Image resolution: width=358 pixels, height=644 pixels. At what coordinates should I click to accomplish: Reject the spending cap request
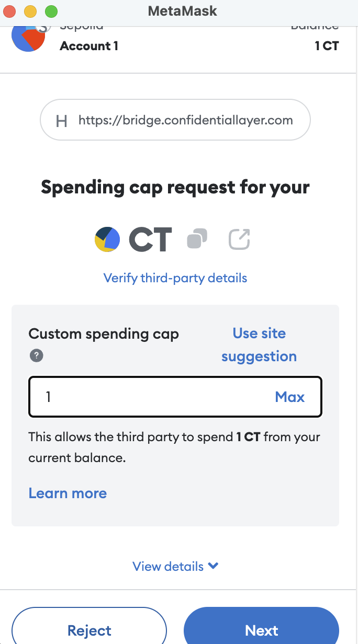pyautogui.click(x=89, y=630)
